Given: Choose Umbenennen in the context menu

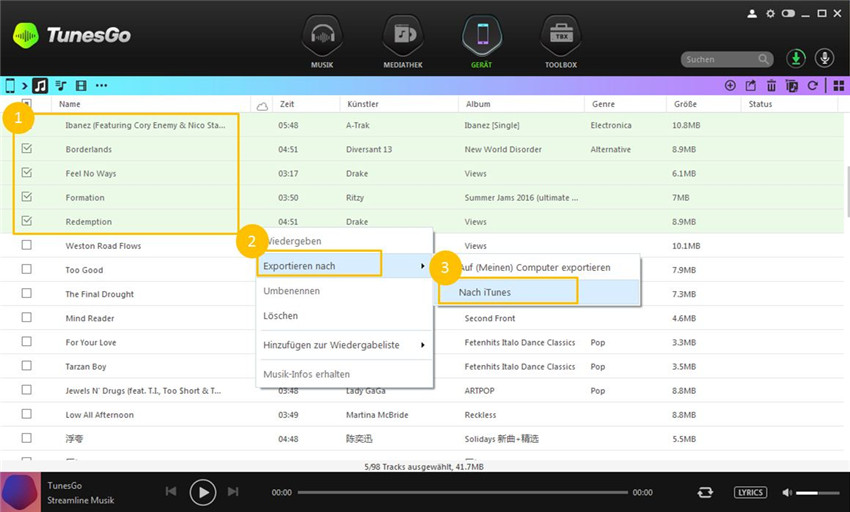Looking at the screenshot, I should click(x=345, y=291).
